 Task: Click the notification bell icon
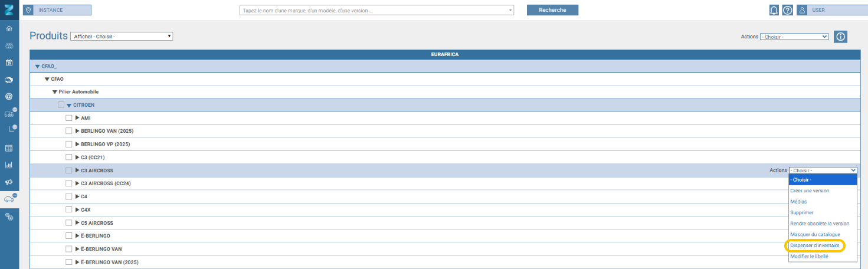pos(774,10)
